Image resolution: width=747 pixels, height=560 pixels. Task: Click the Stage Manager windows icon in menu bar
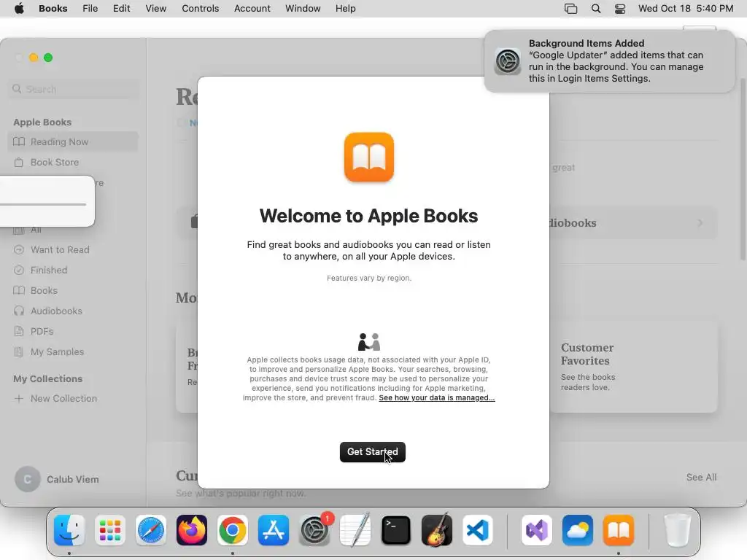(570, 9)
